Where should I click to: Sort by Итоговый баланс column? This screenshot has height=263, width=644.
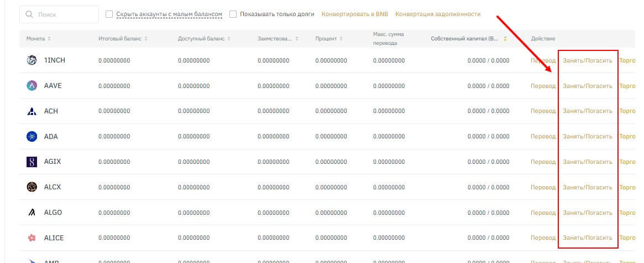coord(123,39)
